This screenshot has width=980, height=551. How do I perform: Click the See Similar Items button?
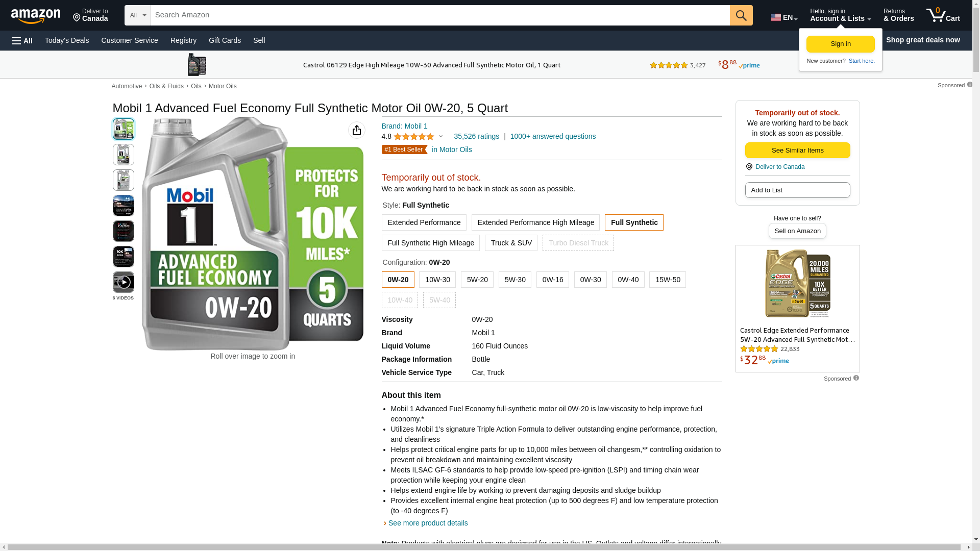point(797,150)
